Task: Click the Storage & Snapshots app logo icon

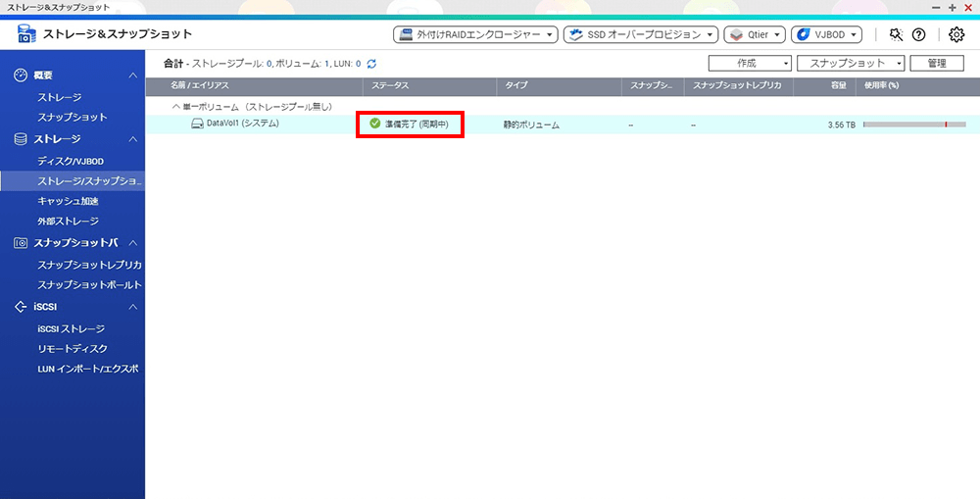Action: (x=26, y=33)
